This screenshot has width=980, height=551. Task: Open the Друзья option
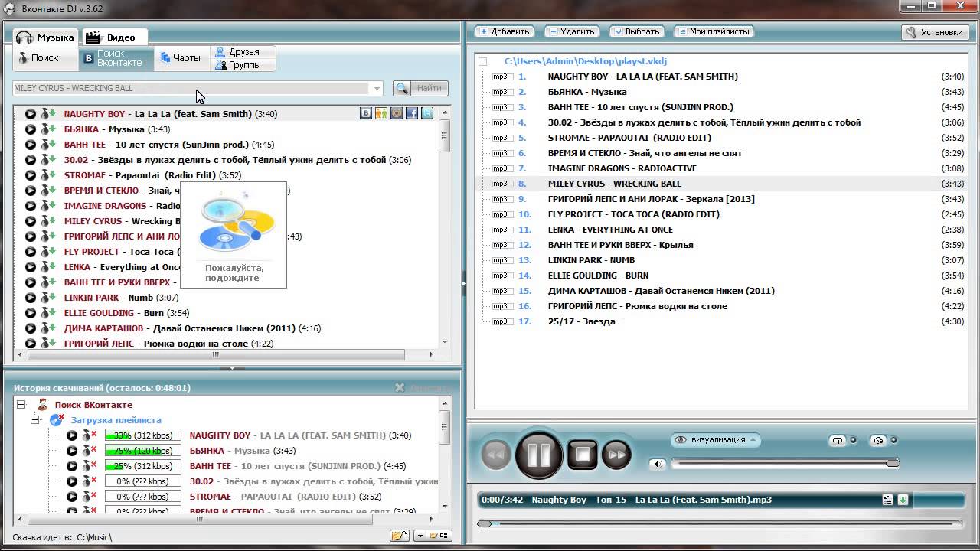(x=243, y=52)
